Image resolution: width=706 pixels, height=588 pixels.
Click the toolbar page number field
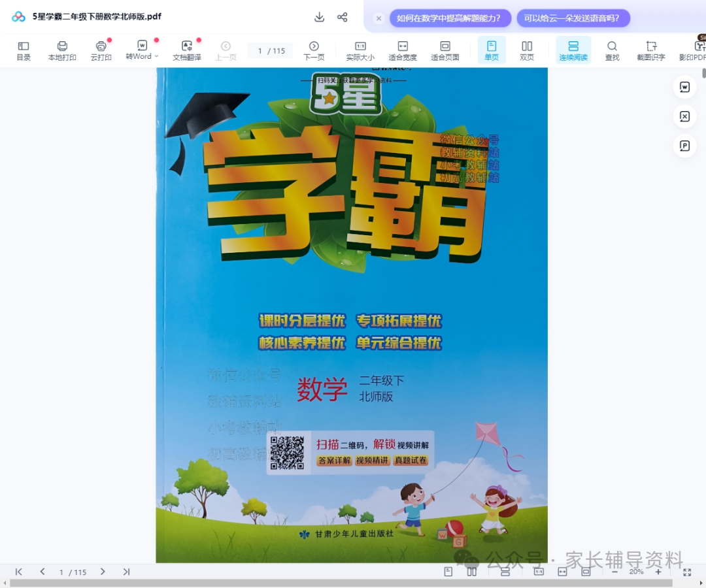coord(271,51)
